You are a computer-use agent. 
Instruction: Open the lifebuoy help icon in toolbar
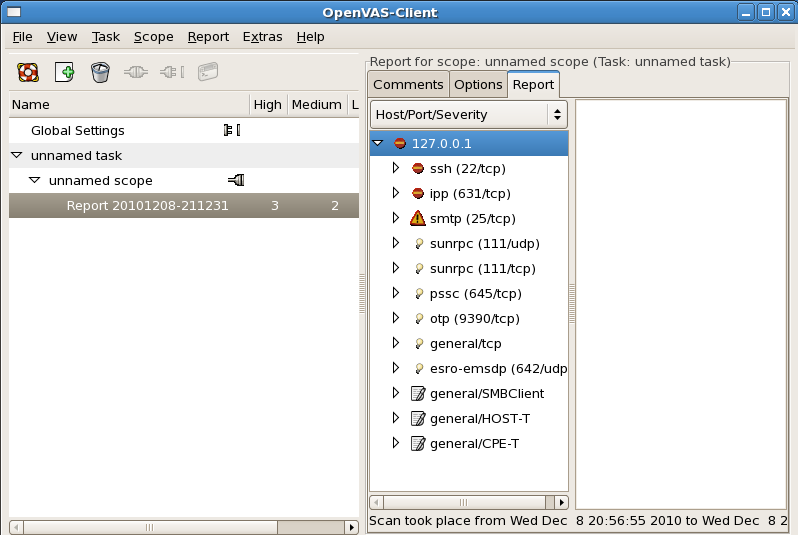tap(28, 72)
